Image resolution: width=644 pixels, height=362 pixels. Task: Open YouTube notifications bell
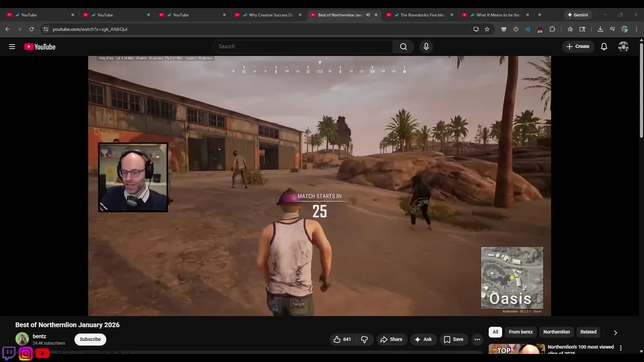click(x=604, y=46)
